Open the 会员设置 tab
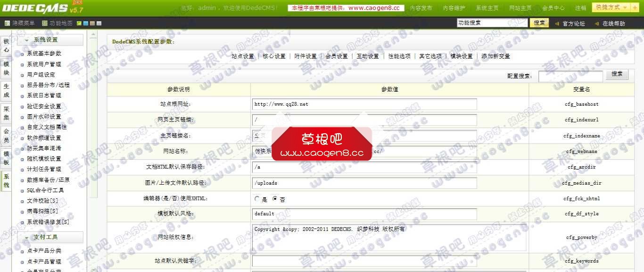Image resolution: width=644 pixels, height=272 pixels. pos(336,56)
